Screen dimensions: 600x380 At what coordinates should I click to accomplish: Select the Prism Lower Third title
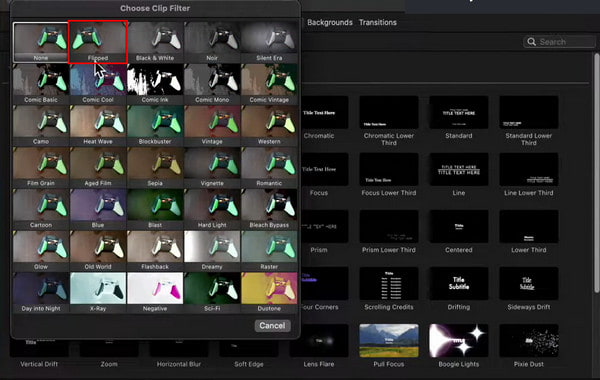tap(389, 232)
